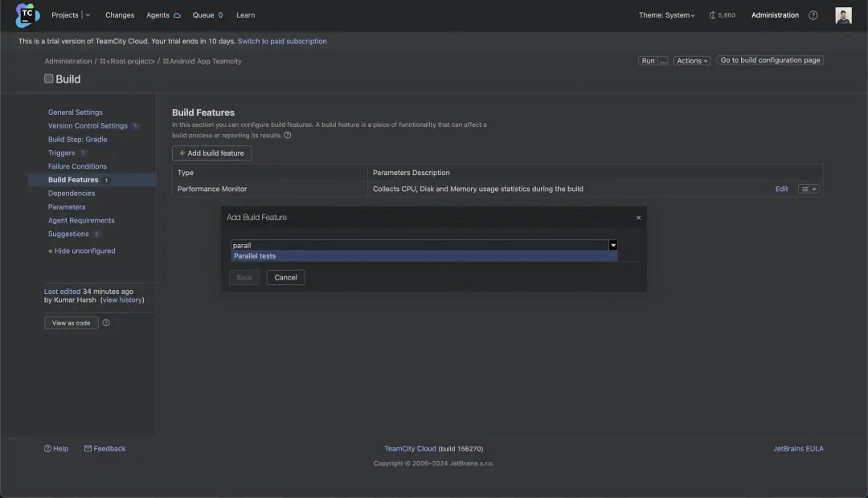Open Version Control Settings in sidebar
The image size is (868, 498).
(x=88, y=126)
